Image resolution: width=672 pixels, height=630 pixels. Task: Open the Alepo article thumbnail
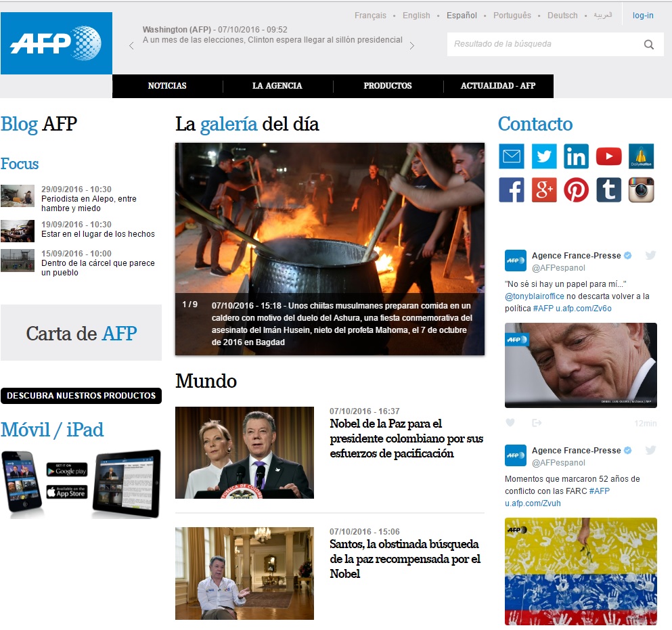[18, 196]
